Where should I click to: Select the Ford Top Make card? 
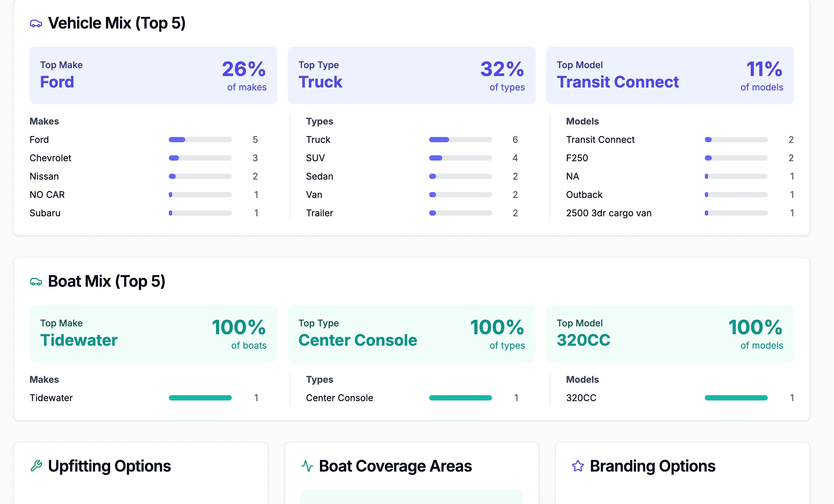coord(153,75)
